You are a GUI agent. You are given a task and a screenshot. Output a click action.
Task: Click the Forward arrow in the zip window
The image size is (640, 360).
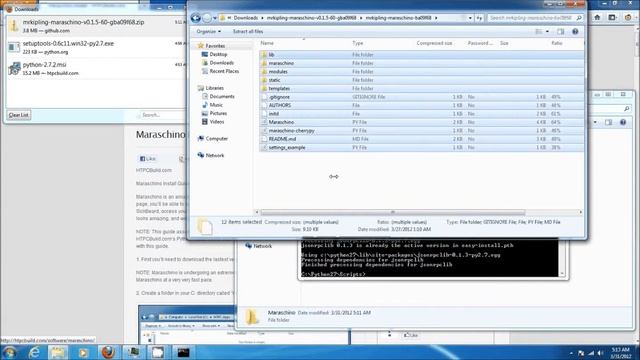point(207,18)
